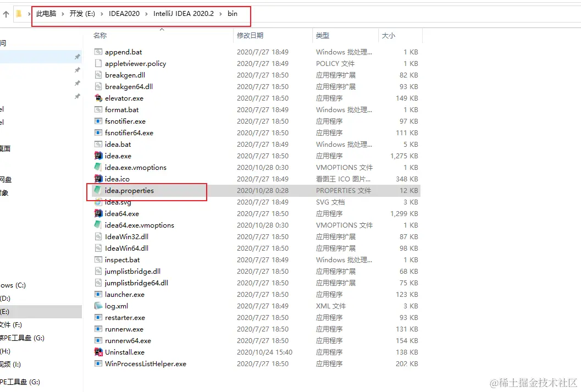Image resolution: width=581 pixels, height=392 pixels.
Task: Select the format.bat file icon
Action: (98, 109)
